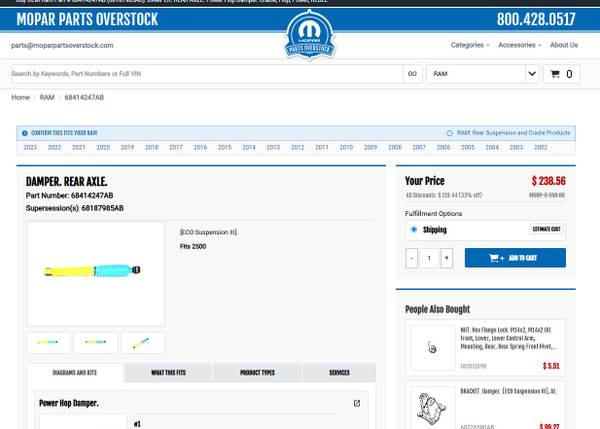Select the Shipping radio button
This screenshot has height=429, width=600.
pyautogui.click(x=414, y=230)
